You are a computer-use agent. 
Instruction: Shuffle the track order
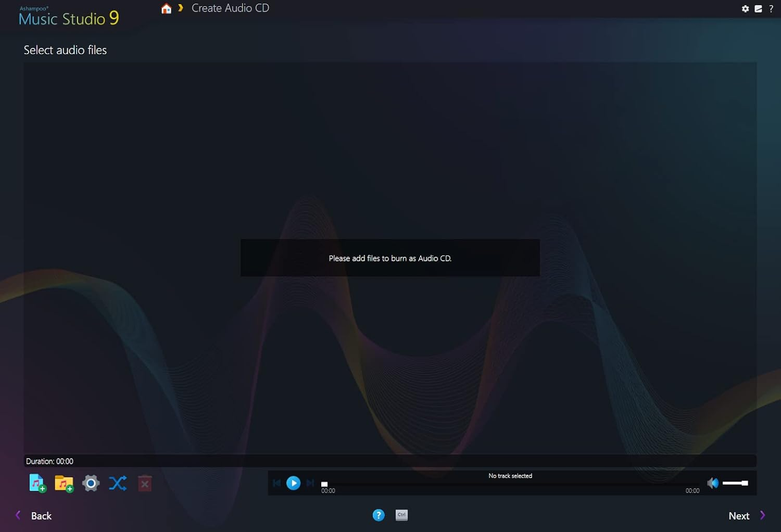click(118, 483)
